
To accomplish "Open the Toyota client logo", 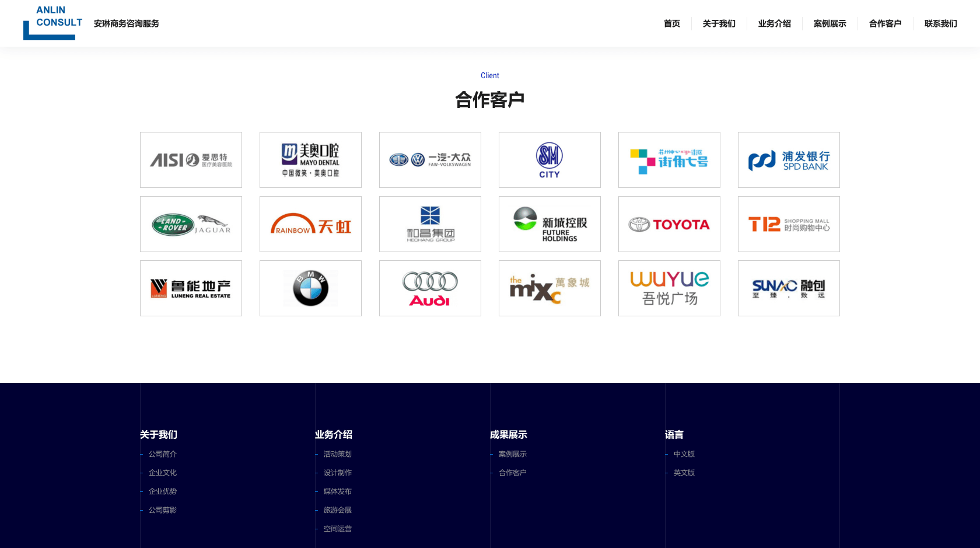I will 669,224.
